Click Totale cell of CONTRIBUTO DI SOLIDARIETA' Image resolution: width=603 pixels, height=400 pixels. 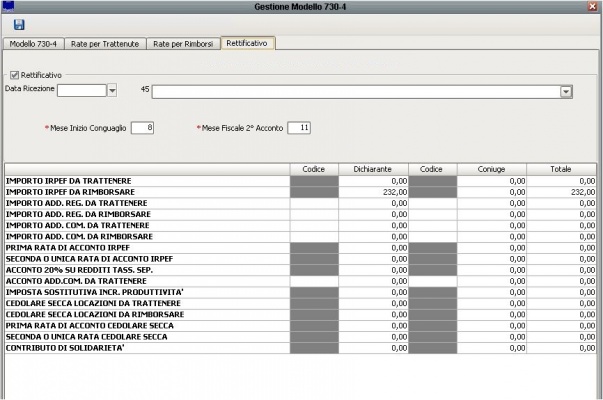click(561, 348)
